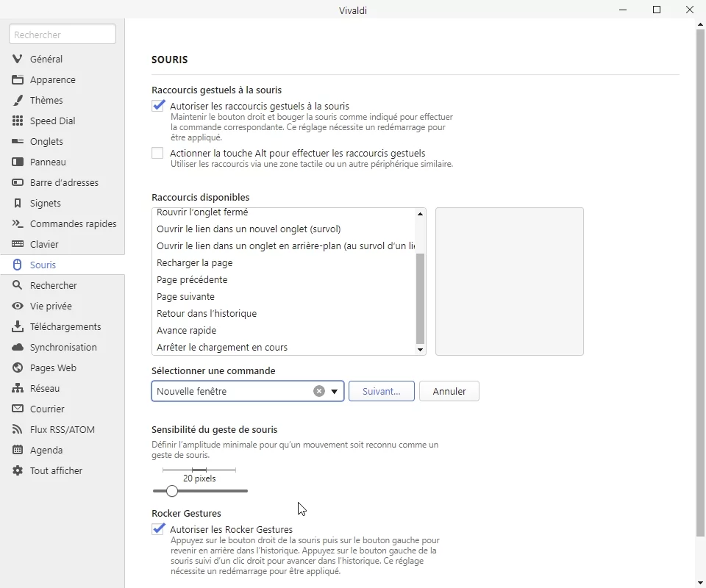Viewport: 706px width, 588px height.
Task: Click the Synchronisation cloud icon
Action: 17,348
